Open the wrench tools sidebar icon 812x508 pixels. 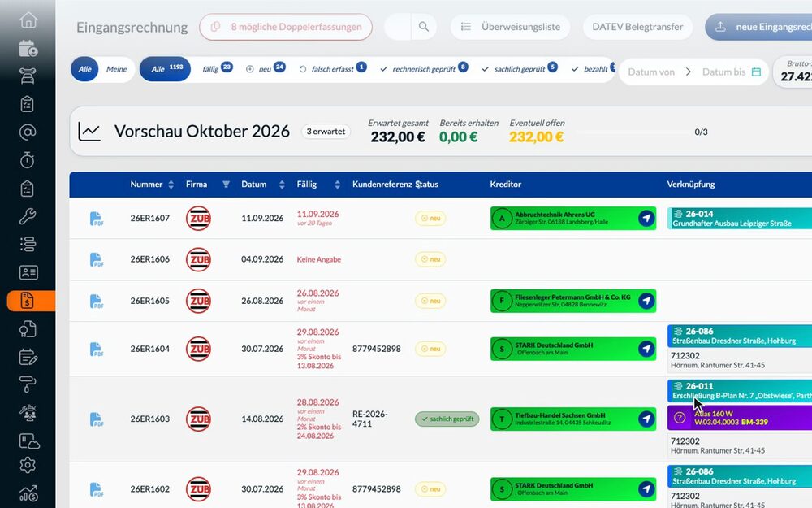28,215
